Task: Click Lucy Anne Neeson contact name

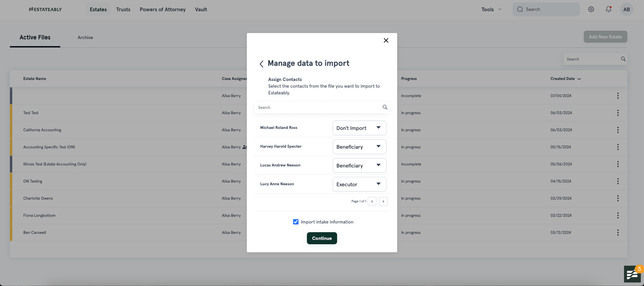Action: (x=277, y=184)
